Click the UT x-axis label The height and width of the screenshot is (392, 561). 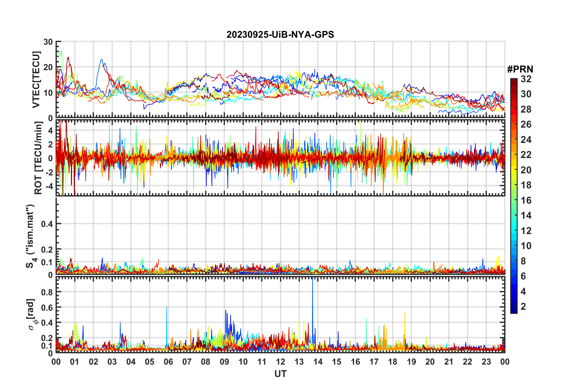point(280,374)
